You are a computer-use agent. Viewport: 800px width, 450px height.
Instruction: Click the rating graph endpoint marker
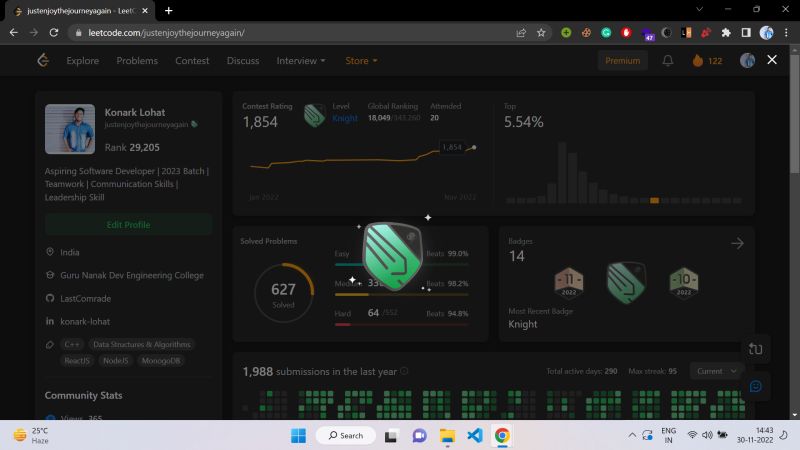click(474, 147)
